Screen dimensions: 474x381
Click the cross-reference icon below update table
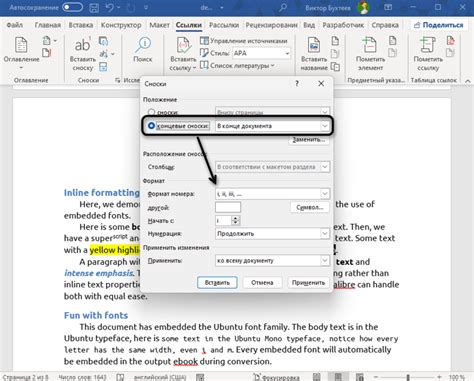tap(335, 67)
